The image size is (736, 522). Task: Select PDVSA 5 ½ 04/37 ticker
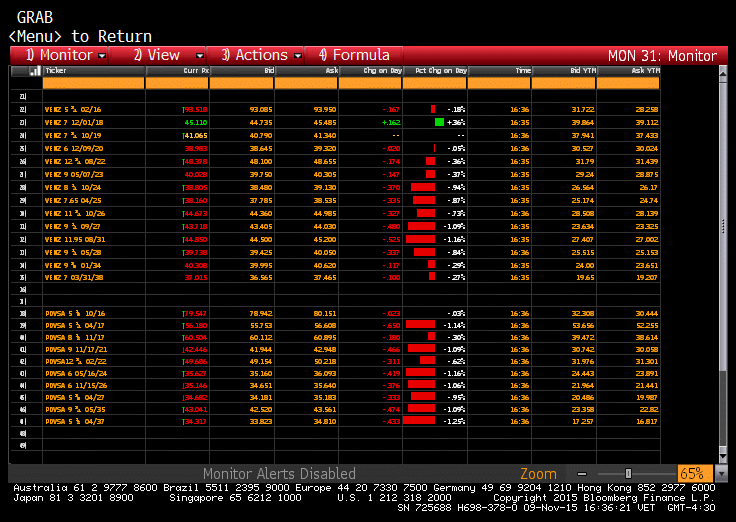coord(75,422)
